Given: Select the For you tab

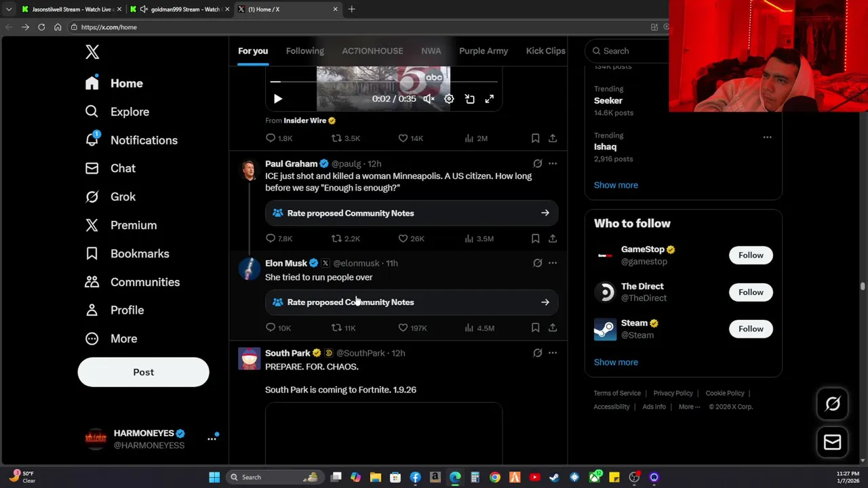Looking at the screenshot, I should [x=253, y=51].
